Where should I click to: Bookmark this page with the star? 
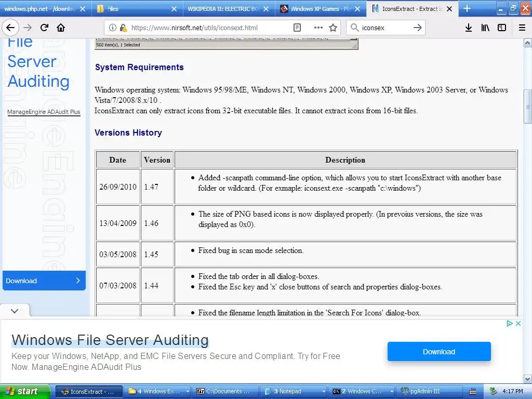(333, 28)
